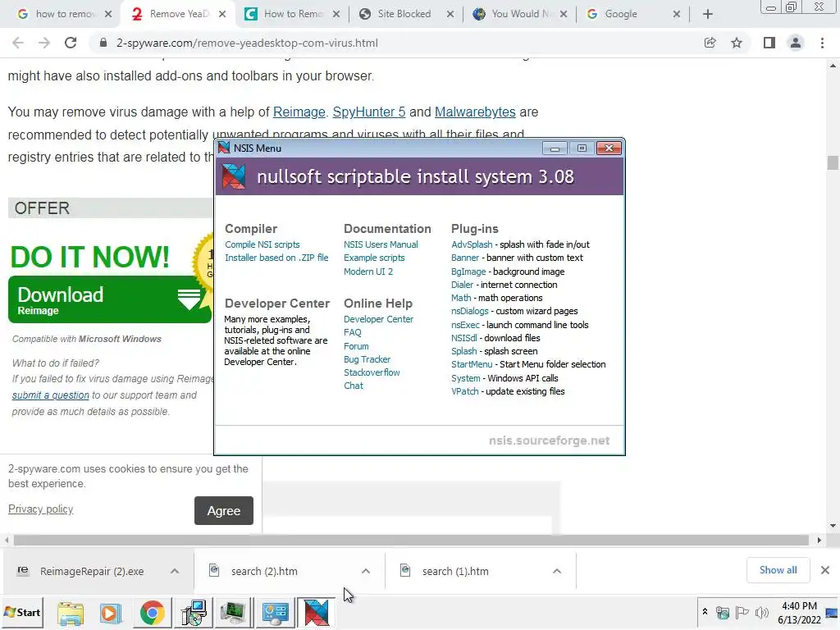This screenshot has height=630, width=840.
Task: Open the Reimage link in the article
Action: click(x=299, y=112)
